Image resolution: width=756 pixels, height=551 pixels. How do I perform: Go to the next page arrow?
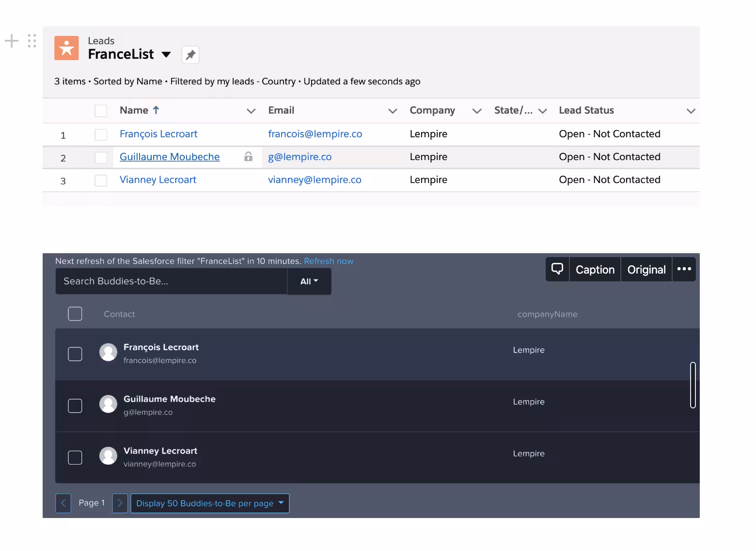120,503
